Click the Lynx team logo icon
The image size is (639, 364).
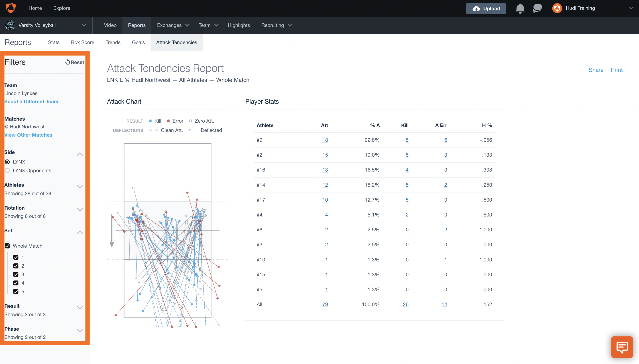[x=10, y=25]
